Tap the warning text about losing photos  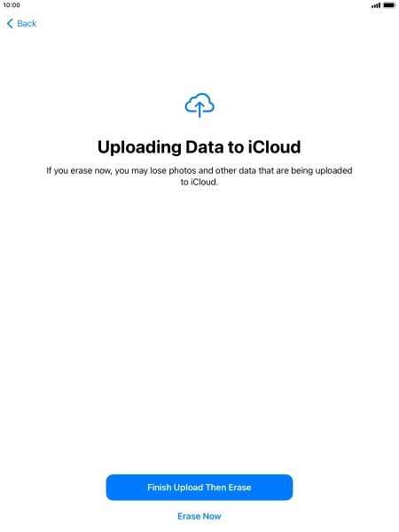click(x=199, y=176)
